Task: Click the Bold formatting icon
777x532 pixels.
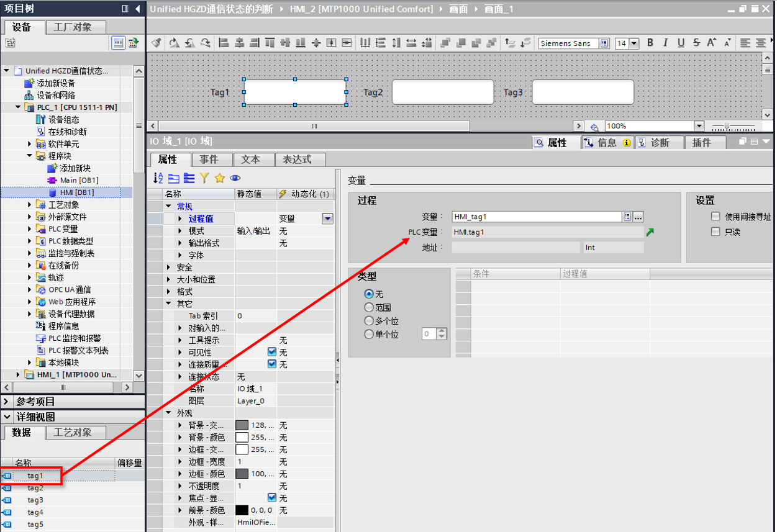Action: 650,43
